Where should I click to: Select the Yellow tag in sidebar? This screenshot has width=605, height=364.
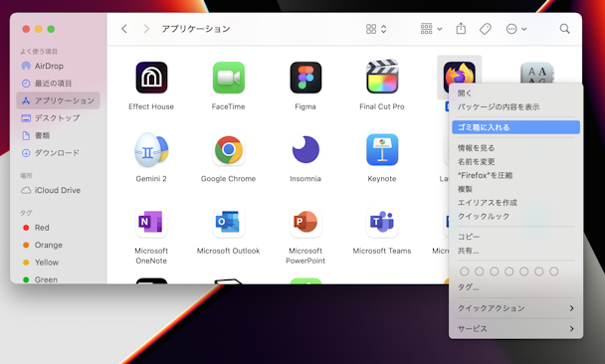coord(58,263)
